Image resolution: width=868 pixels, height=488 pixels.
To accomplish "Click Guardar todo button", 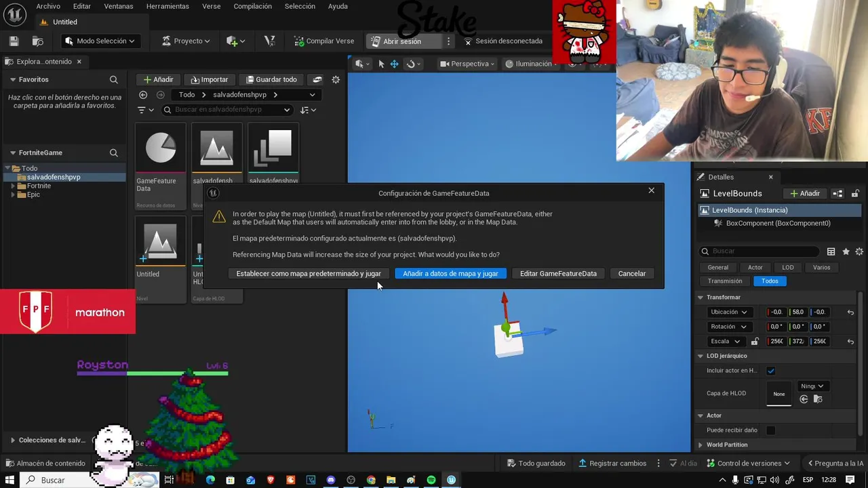I will (271, 79).
